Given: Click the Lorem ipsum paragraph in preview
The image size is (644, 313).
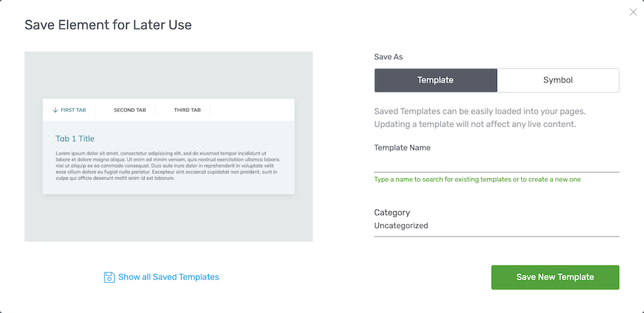Looking at the screenshot, I should (168, 166).
